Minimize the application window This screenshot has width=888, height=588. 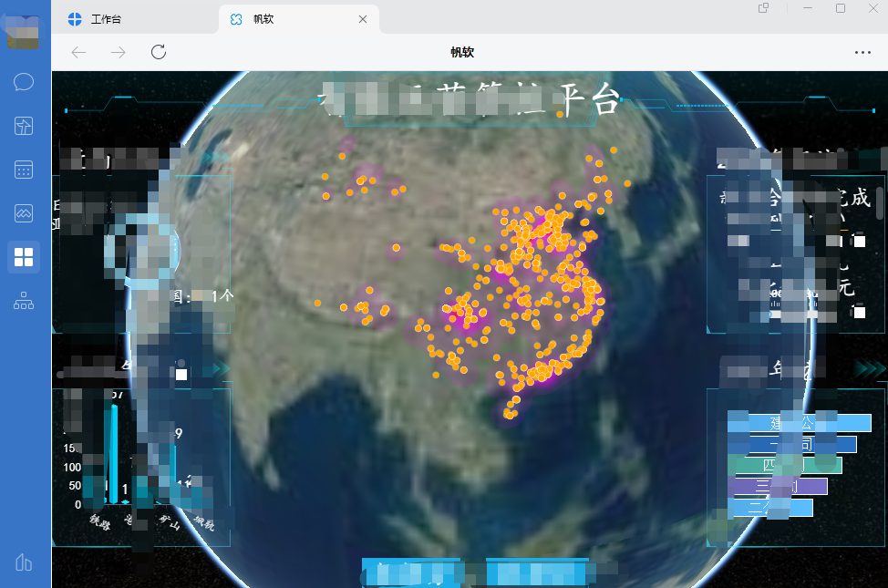click(808, 8)
